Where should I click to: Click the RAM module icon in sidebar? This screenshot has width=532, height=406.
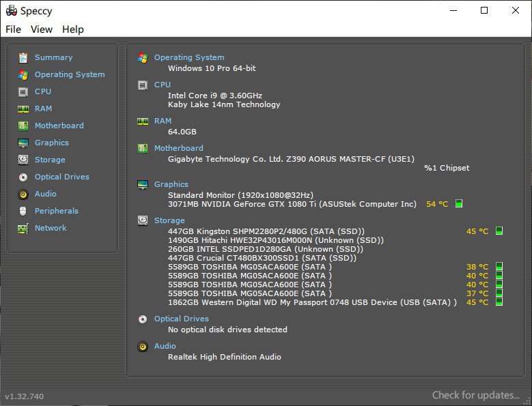click(x=23, y=108)
